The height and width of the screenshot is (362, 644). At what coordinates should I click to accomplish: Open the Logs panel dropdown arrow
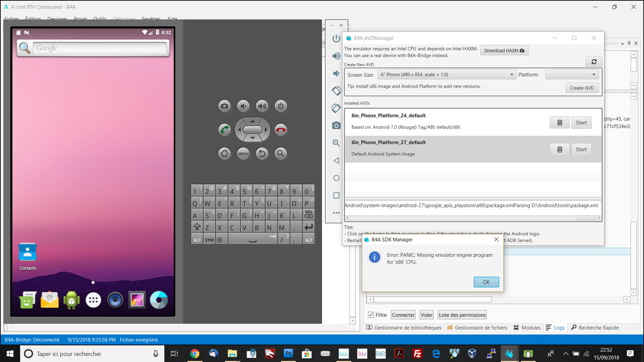click(x=623, y=44)
